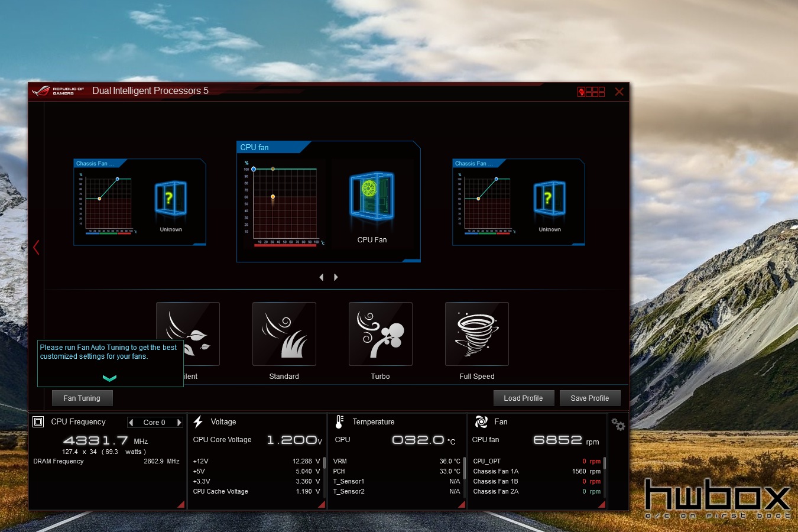Click the CPU fan curve graph
798x532 pixels.
(x=285, y=203)
